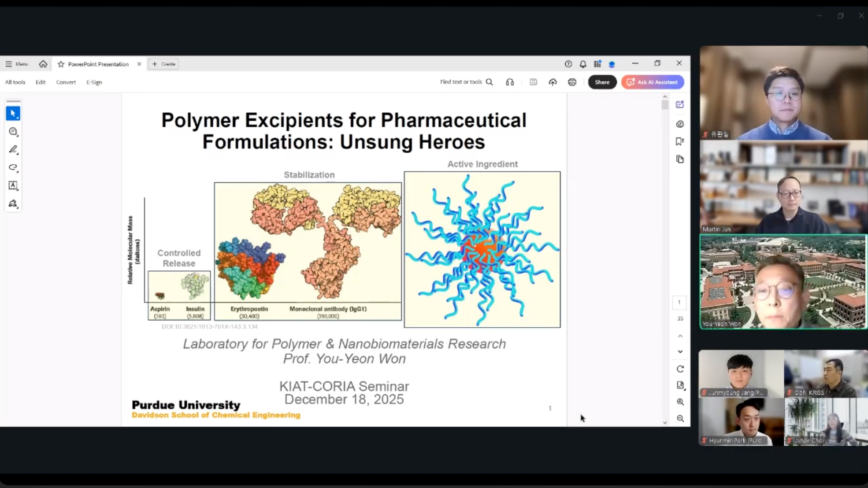Select You-Yeon Won video thumbnail
Viewport: 868px width, 488px height.
pos(783,282)
